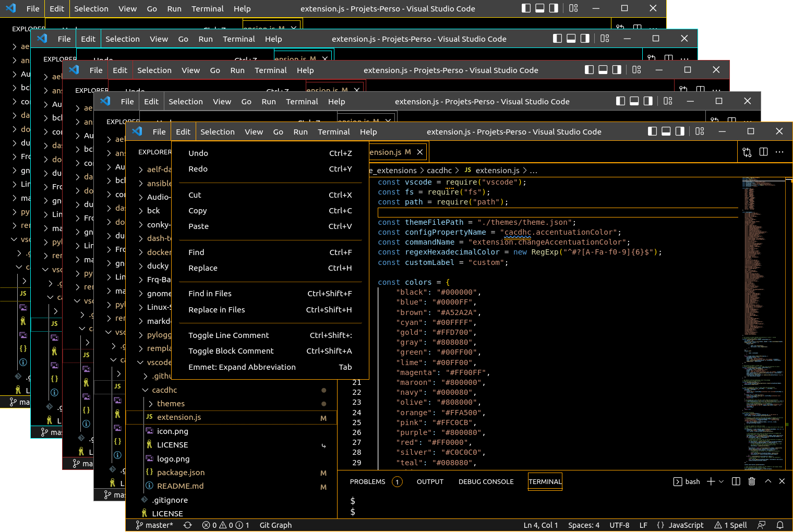
Task: Synchronize changes via the status bar sync icon
Action: click(188, 525)
